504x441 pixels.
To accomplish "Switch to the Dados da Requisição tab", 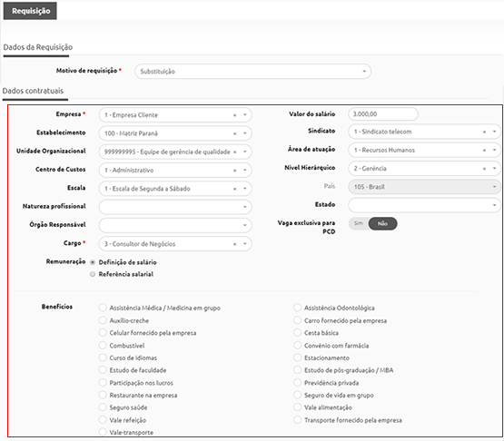I will pyautogui.click(x=38, y=47).
